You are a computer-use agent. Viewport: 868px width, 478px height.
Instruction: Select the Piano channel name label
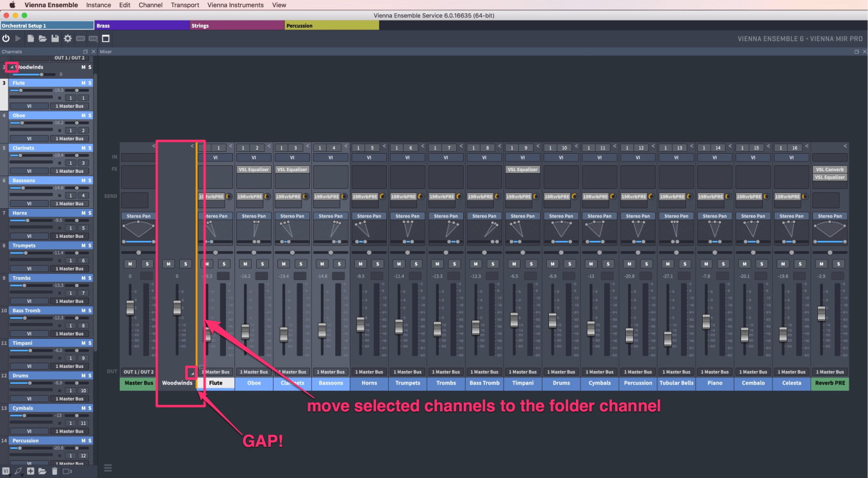pyautogui.click(x=715, y=383)
